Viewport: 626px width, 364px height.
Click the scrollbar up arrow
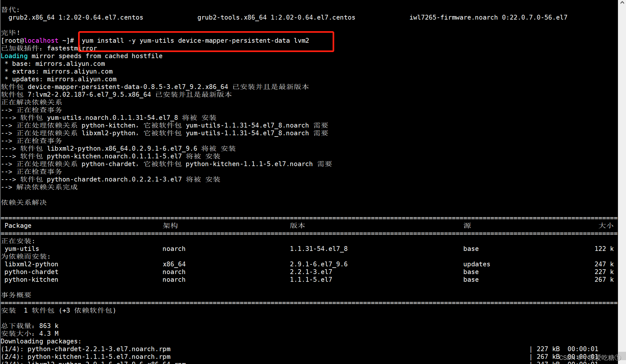point(622,3)
